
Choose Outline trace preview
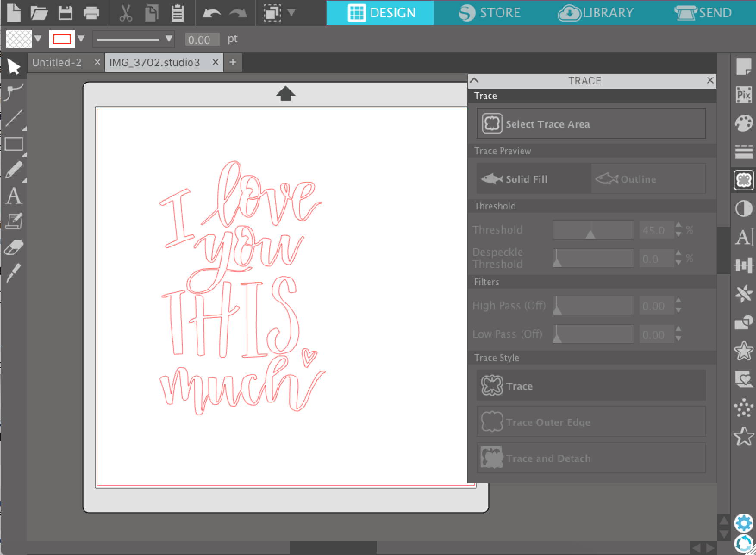tap(648, 179)
